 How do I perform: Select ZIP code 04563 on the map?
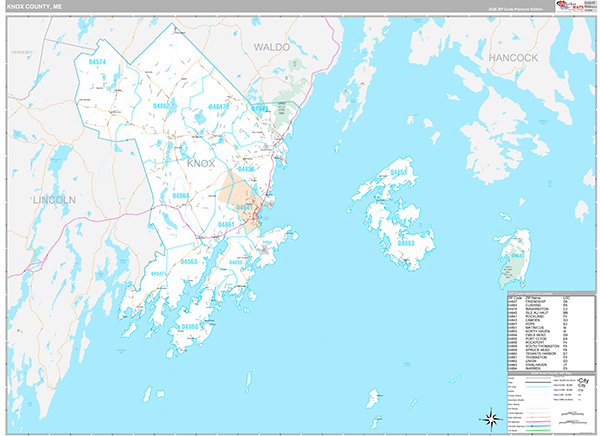[x=189, y=261]
